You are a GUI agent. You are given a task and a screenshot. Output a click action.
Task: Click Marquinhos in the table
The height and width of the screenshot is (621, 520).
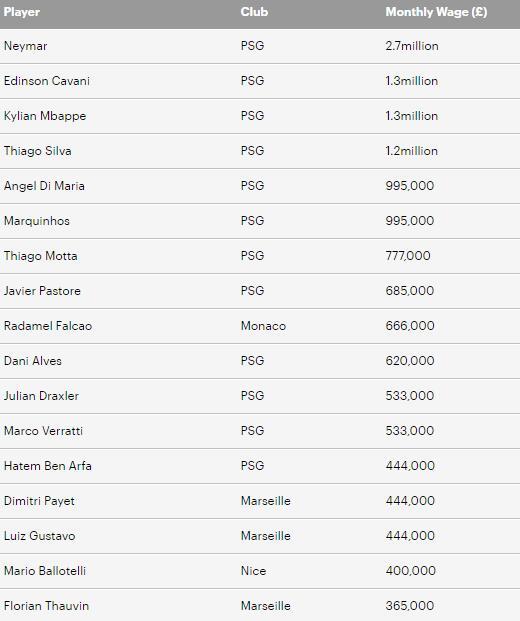click(x=37, y=221)
